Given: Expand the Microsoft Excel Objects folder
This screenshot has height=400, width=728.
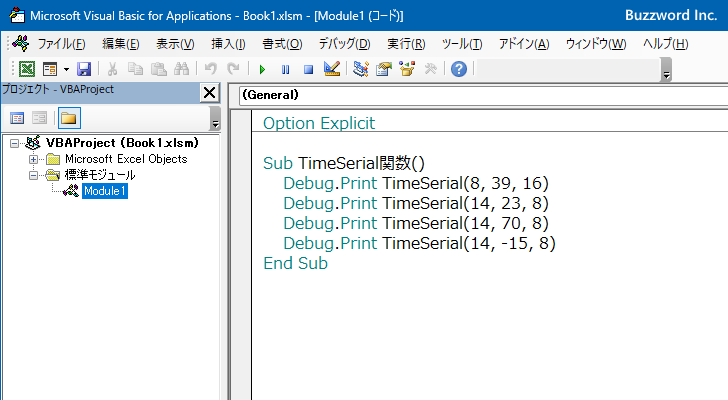Looking at the screenshot, I should coord(33,160).
